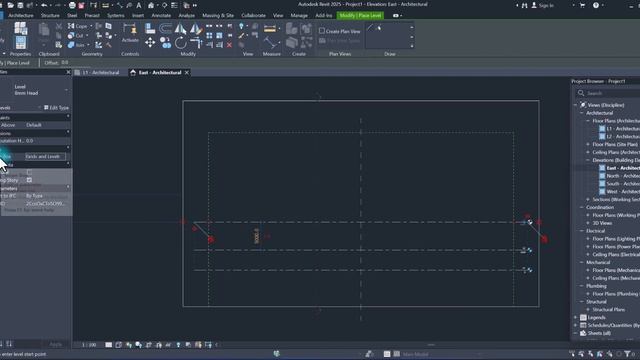Click the filter icon in status bar
The width and height of the screenshot is (640, 360).
627,354
